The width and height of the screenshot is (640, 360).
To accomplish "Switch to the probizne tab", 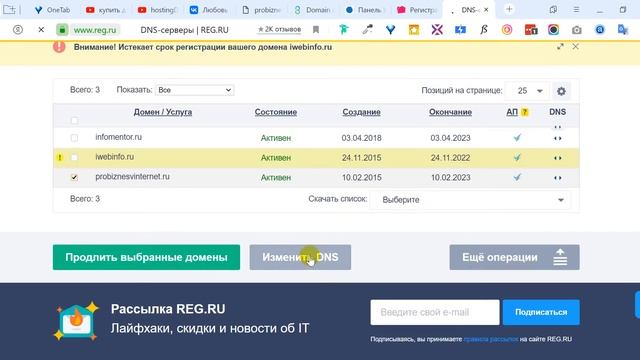I will (x=261, y=10).
